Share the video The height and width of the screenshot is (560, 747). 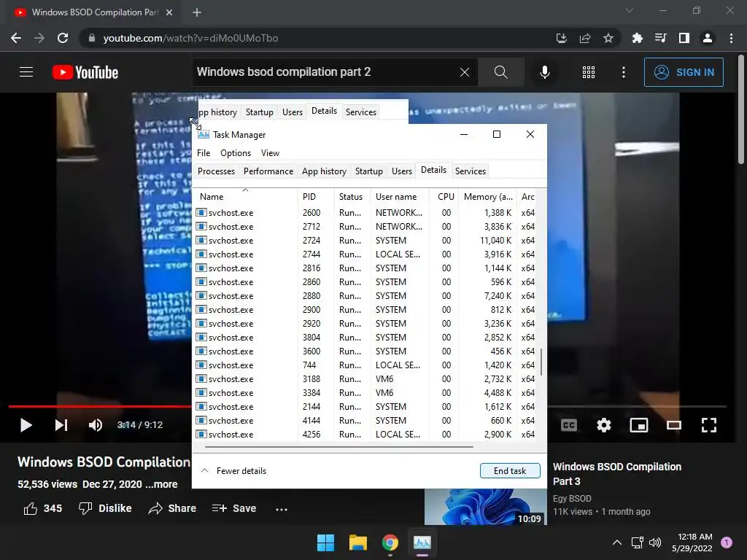point(172,508)
